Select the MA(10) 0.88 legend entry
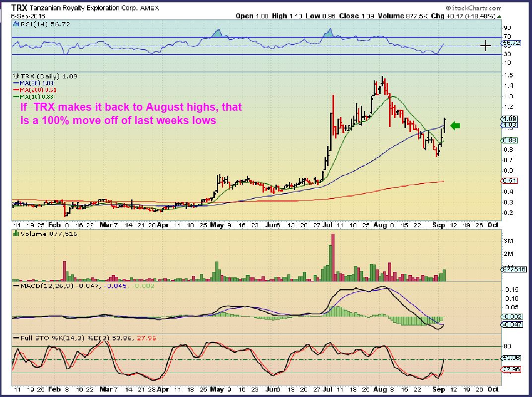The width and height of the screenshot is (532, 397). [33, 97]
